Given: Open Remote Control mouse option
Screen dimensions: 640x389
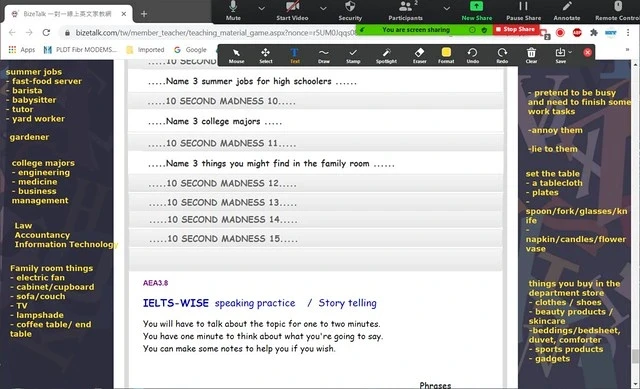Looking at the screenshot, I should click(x=617, y=11).
